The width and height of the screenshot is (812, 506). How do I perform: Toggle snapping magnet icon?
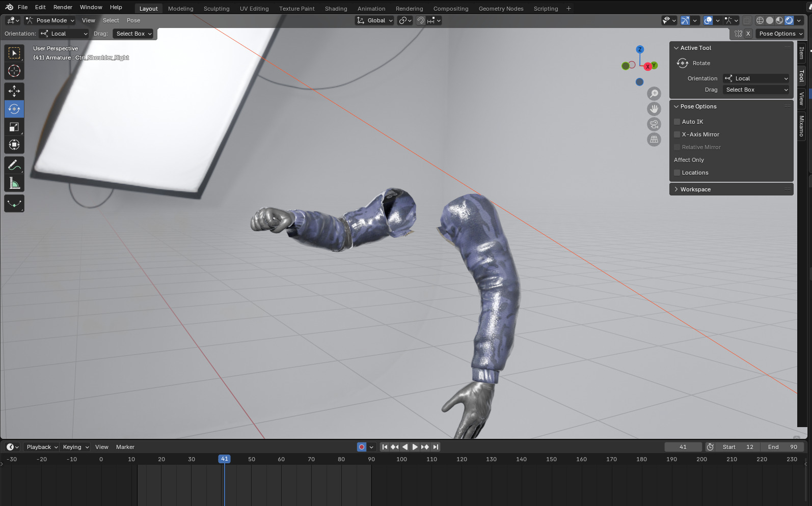click(421, 20)
